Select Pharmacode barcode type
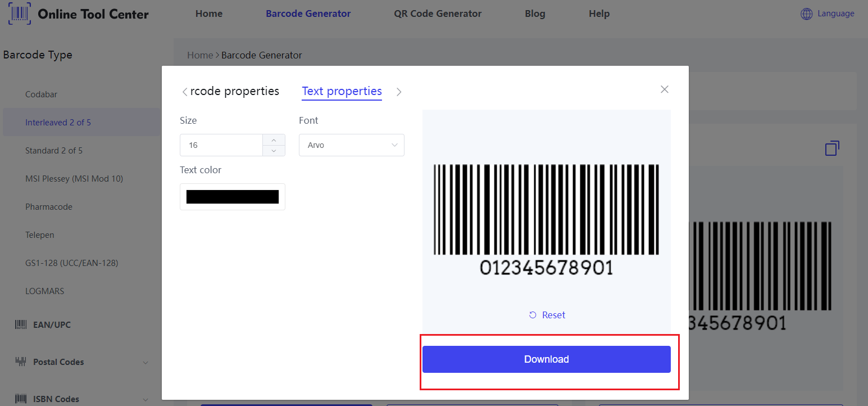 49,207
